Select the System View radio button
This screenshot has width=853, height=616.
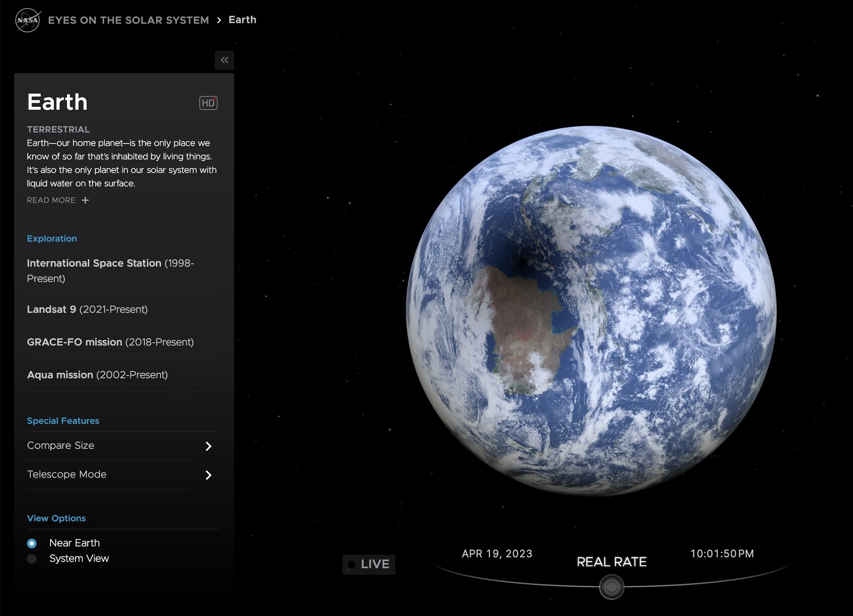coord(32,559)
